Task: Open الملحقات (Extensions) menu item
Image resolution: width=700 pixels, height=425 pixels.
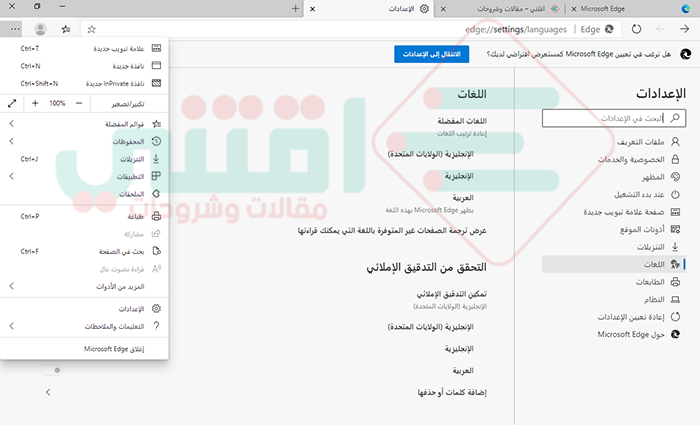Action: point(84,194)
